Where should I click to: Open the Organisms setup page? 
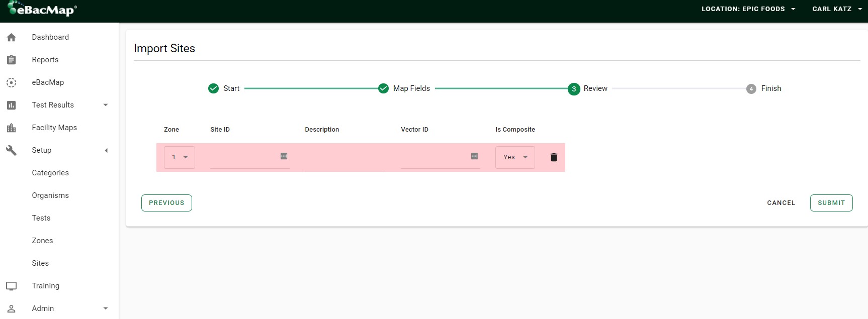pos(50,195)
